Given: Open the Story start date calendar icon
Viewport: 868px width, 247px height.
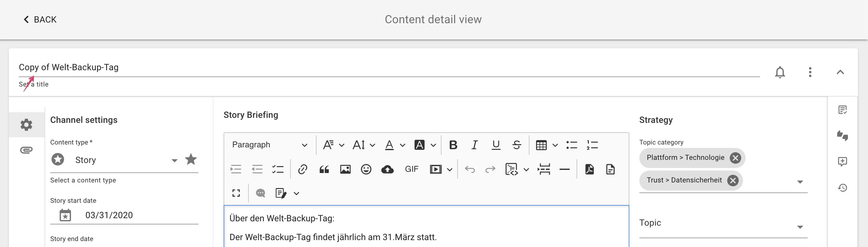Looking at the screenshot, I should click(x=65, y=215).
